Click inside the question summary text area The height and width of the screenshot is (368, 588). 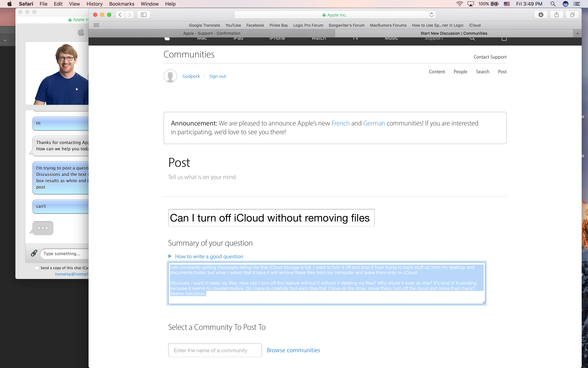click(x=327, y=283)
